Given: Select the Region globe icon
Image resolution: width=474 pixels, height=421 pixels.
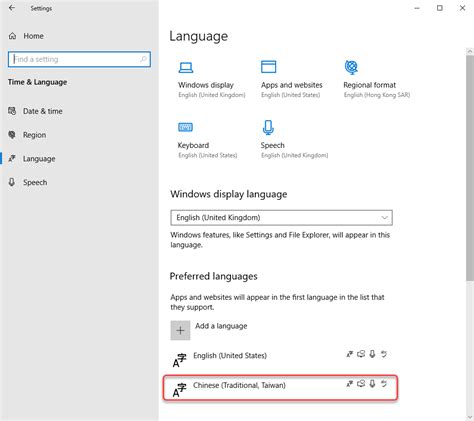Looking at the screenshot, I should [x=12, y=135].
